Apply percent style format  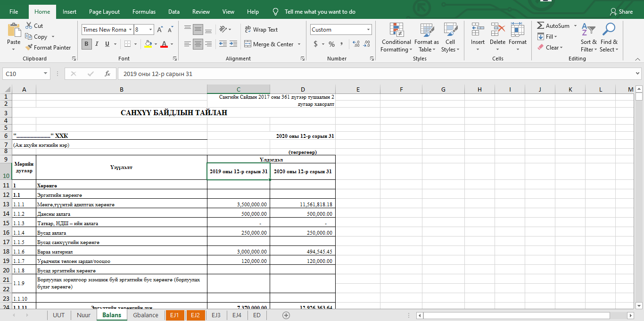pos(331,44)
